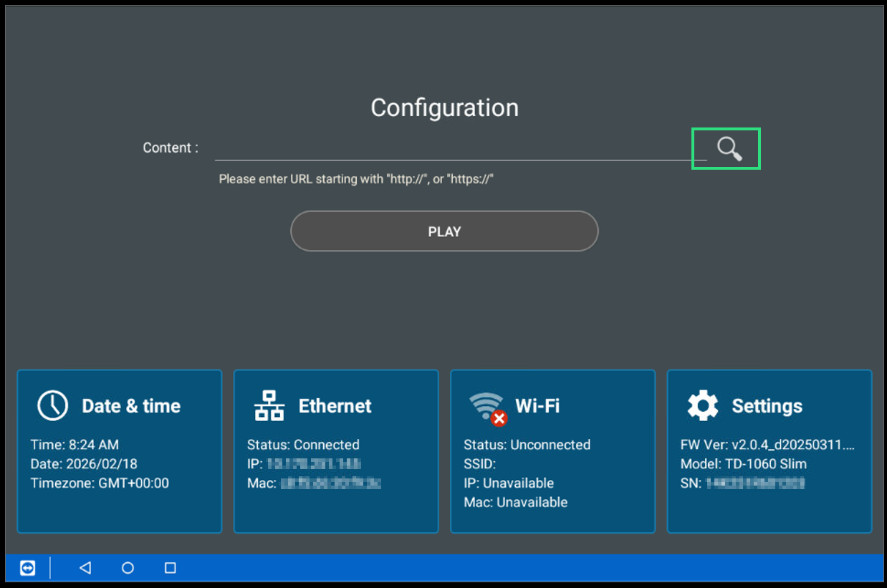Click the Ethernet Status: Connected text
Image resolution: width=887 pixels, height=588 pixels.
303,445
